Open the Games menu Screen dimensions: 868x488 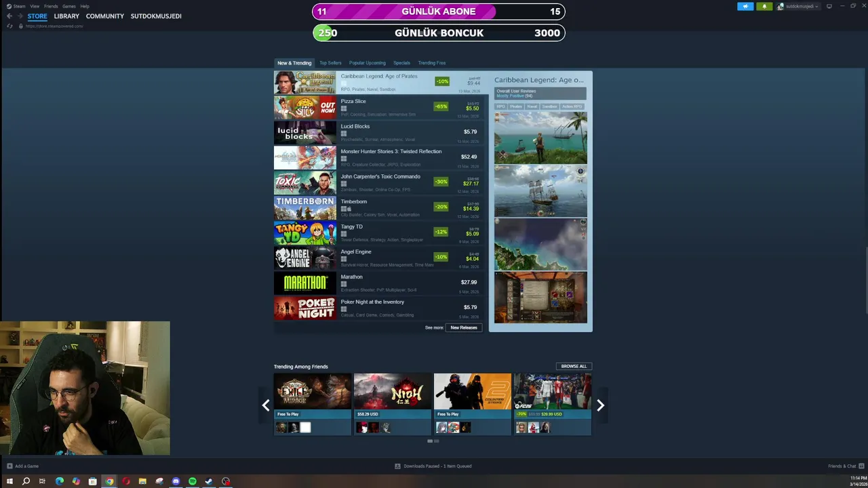click(x=69, y=6)
